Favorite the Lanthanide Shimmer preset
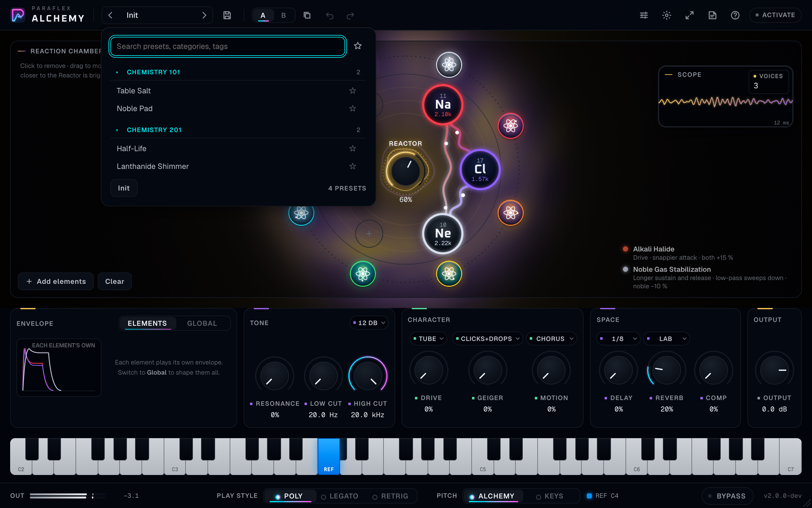Viewport: 812px width, 508px height. [352, 166]
